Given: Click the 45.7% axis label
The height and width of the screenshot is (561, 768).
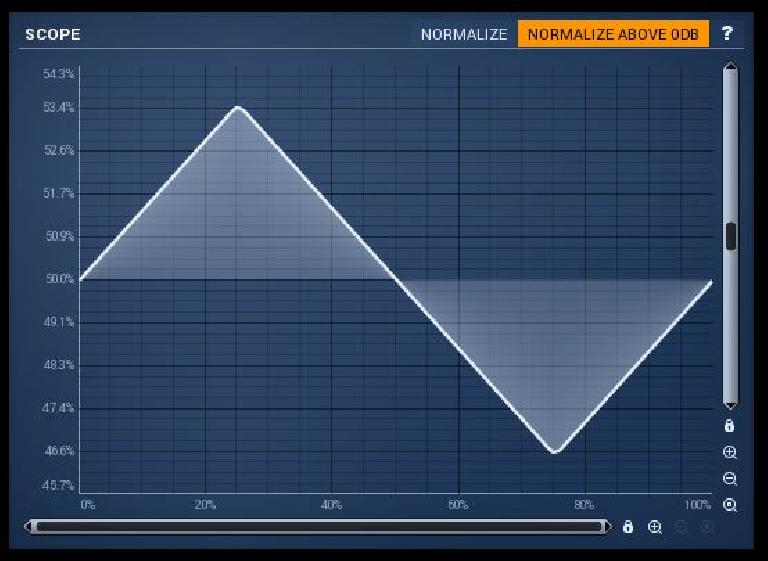Looking at the screenshot, I should coord(58,485).
